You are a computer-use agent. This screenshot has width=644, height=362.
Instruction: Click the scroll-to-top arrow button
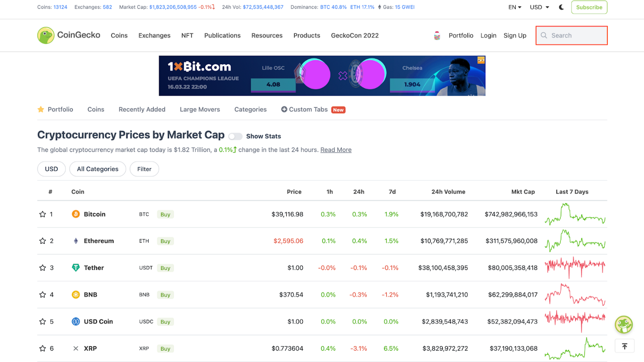pos(624,346)
